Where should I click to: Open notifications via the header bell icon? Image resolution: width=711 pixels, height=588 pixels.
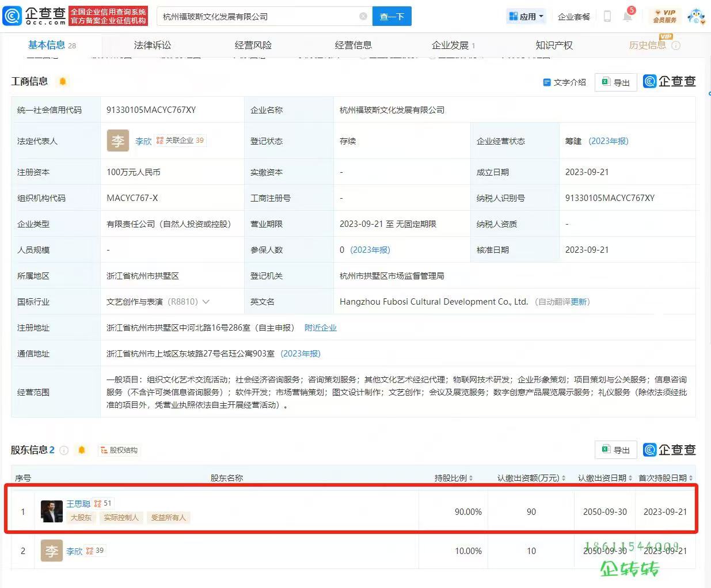[628, 16]
